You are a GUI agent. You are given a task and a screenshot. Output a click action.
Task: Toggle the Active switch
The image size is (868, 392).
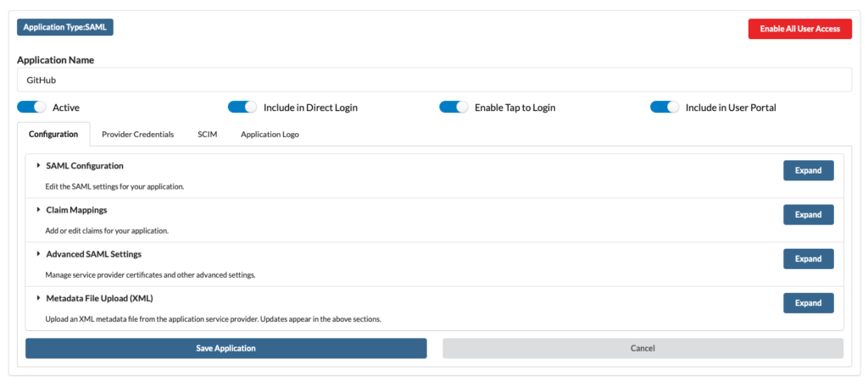point(31,108)
